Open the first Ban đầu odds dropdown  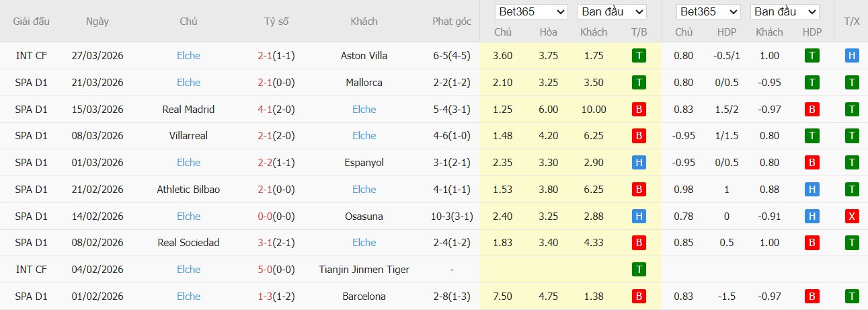[x=612, y=12]
